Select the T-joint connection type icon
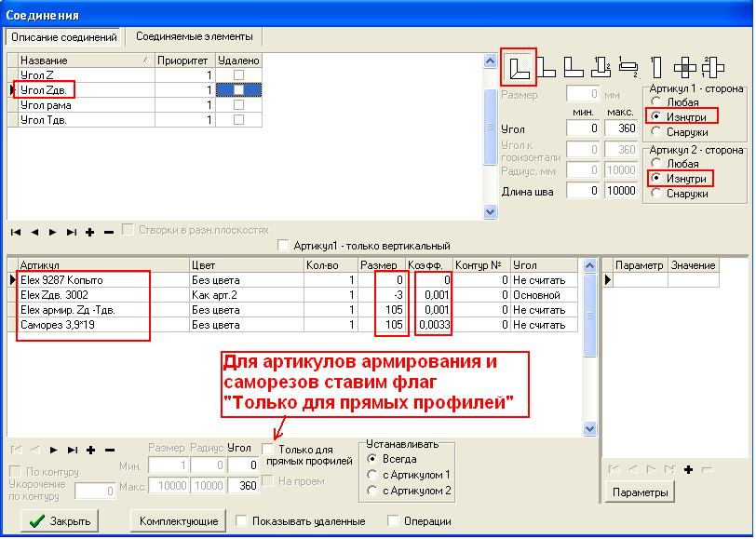 601,68
